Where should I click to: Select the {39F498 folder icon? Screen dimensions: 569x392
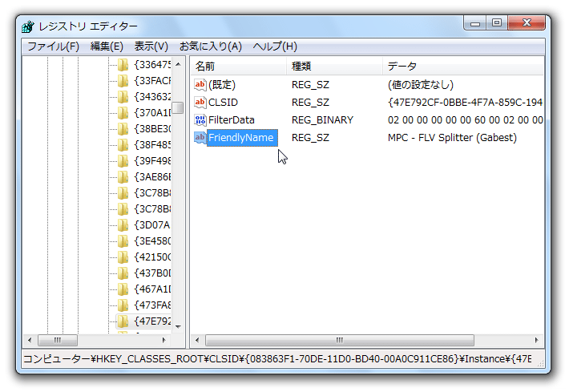coord(123,160)
